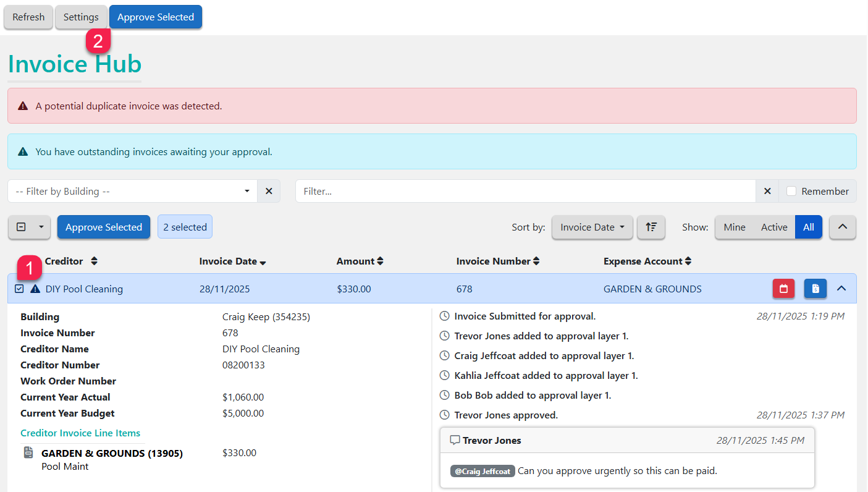Click warning triangle beside DIY Pool Cleaning

tap(35, 289)
